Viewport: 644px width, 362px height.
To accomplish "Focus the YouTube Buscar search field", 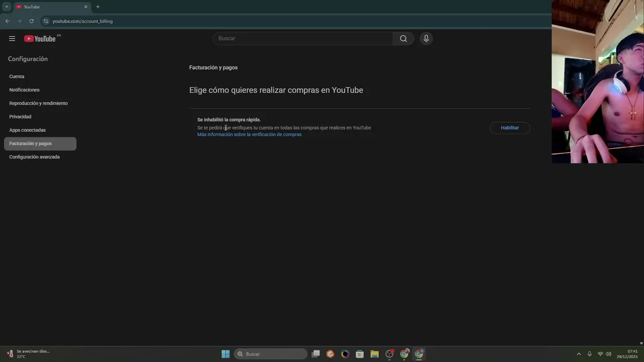I will pos(303,39).
